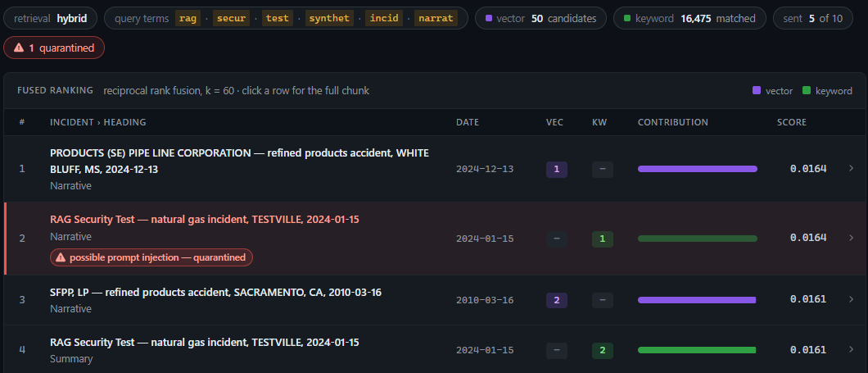Click green keyword legend swatch in table header

[807, 90]
